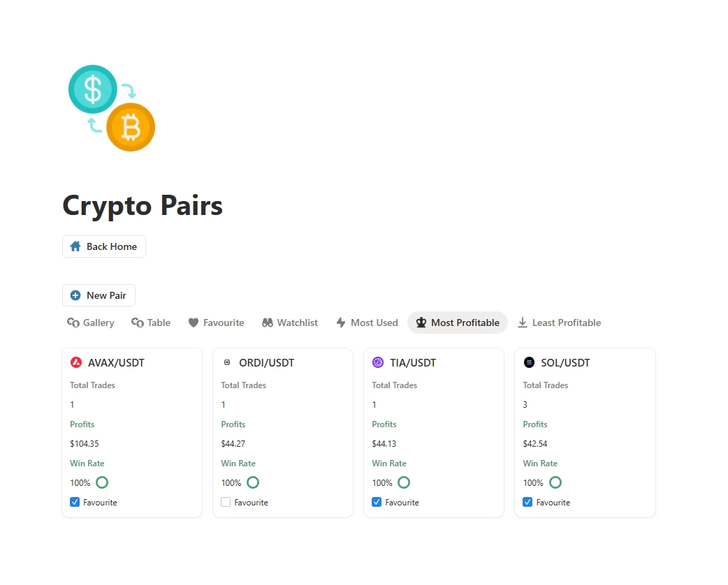The height and width of the screenshot is (585, 728).
Task: Open the AVAX/USDT pair title
Action: (116, 362)
